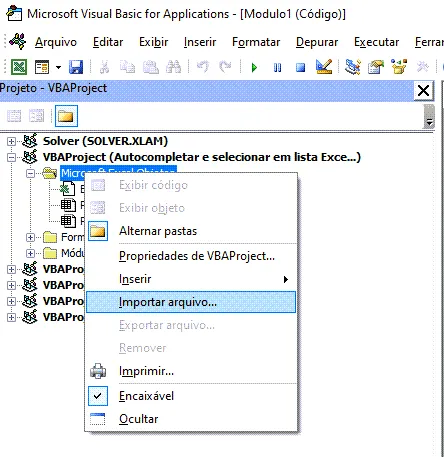Click the Undo arrow icon
444x457 pixels.
(202, 67)
